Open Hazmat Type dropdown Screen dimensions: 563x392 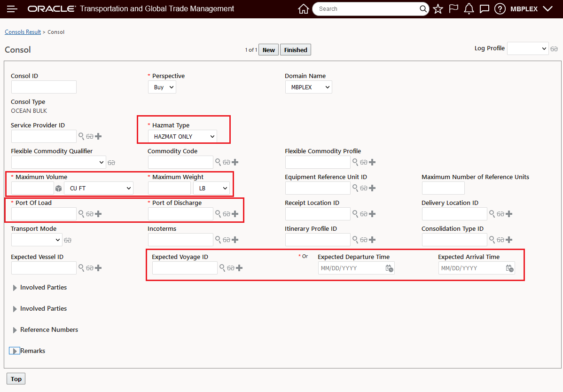[182, 136]
